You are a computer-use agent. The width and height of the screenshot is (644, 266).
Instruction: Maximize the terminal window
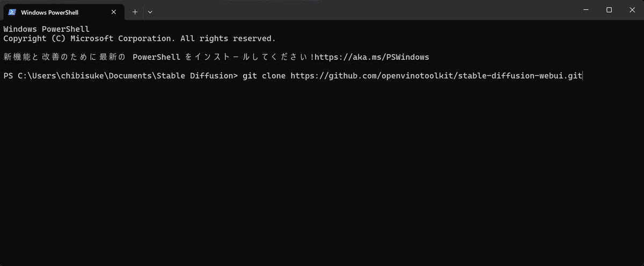tap(609, 10)
